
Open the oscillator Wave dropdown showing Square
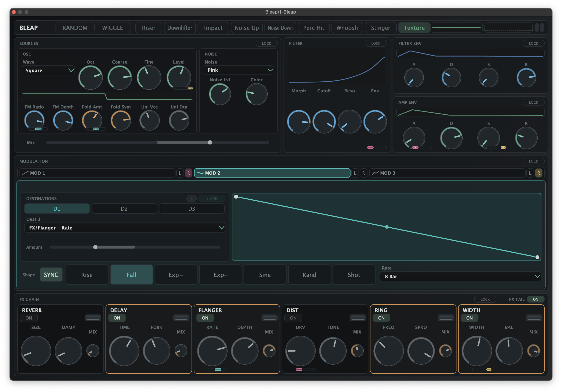[48, 70]
